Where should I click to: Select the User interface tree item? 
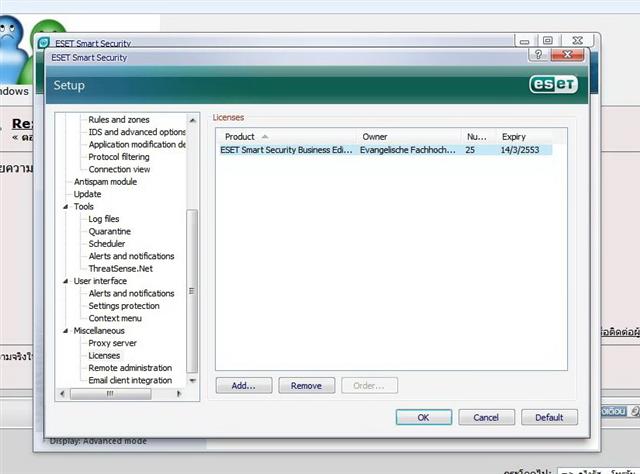[x=100, y=281]
